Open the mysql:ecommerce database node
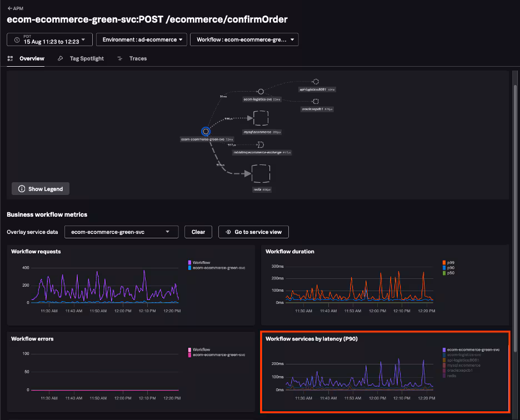This screenshot has height=420, width=520. pyautogui.click(x=261, y=118)
